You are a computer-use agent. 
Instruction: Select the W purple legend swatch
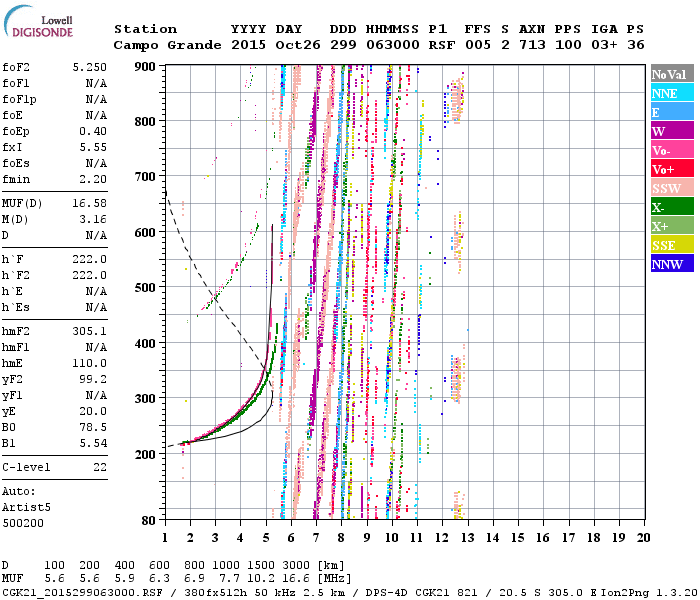tap(672, 131)
